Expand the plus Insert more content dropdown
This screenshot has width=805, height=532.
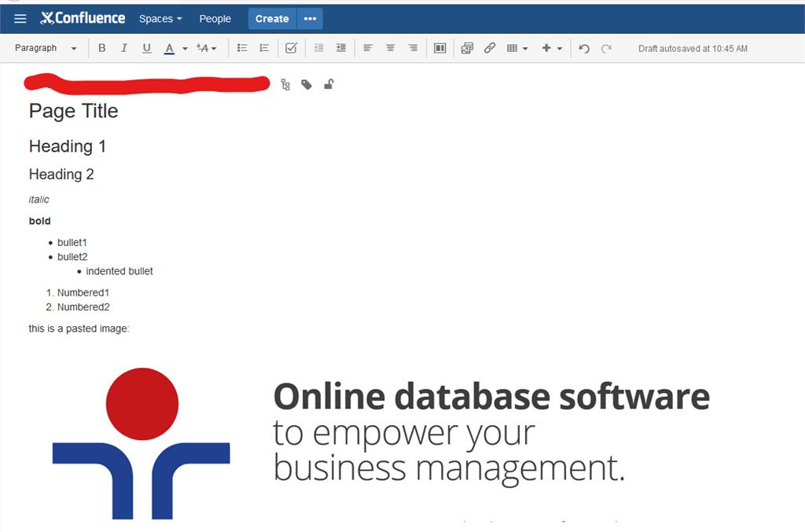(x=552, y=48)
